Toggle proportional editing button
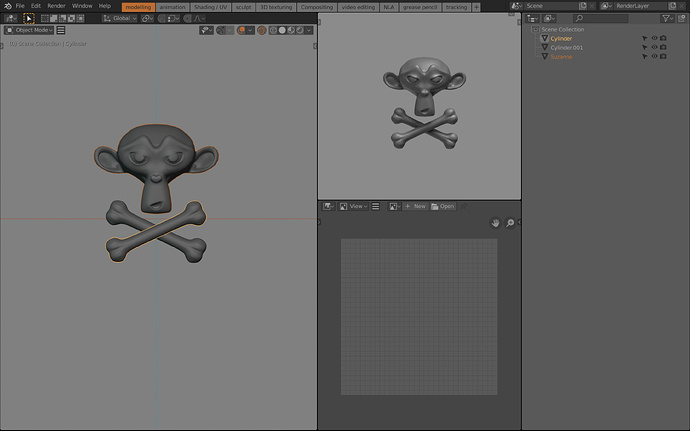690x431 pixels. tap(187, 18)
